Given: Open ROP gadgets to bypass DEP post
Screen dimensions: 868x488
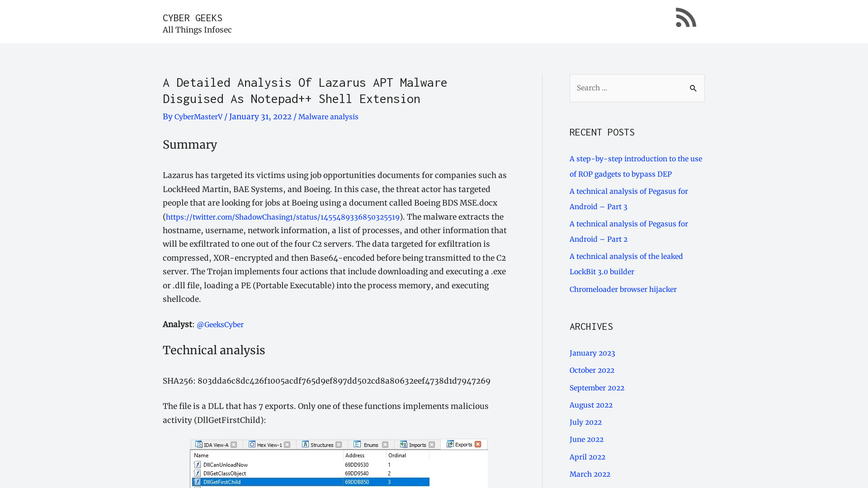Looking at the screenshot, I should pyautogui.click(x=636, y=166).
